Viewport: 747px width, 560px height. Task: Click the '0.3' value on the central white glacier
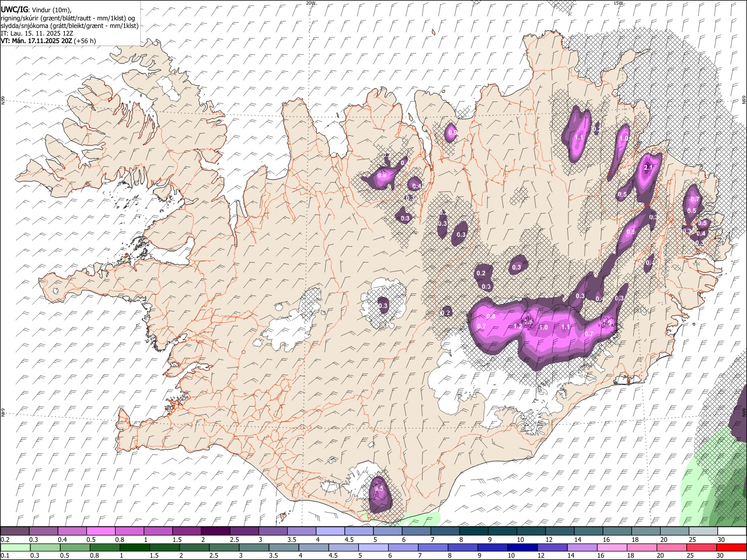point(383,306)
